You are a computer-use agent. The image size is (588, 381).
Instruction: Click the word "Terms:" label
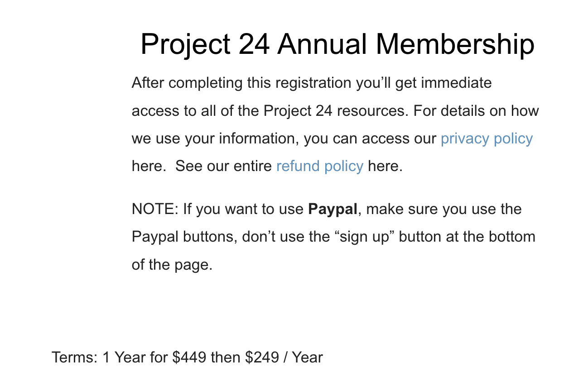point(75,357)
